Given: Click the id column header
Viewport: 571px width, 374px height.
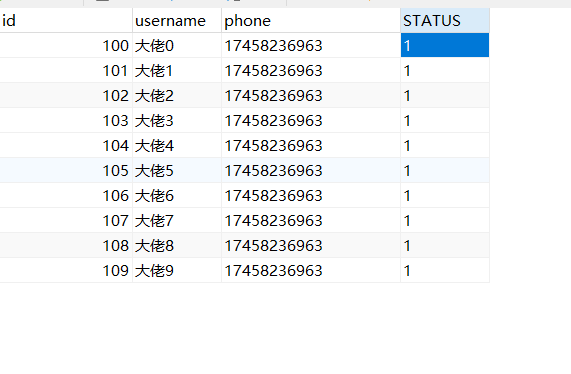Looking at the screenshot, I should pos(66,20).
